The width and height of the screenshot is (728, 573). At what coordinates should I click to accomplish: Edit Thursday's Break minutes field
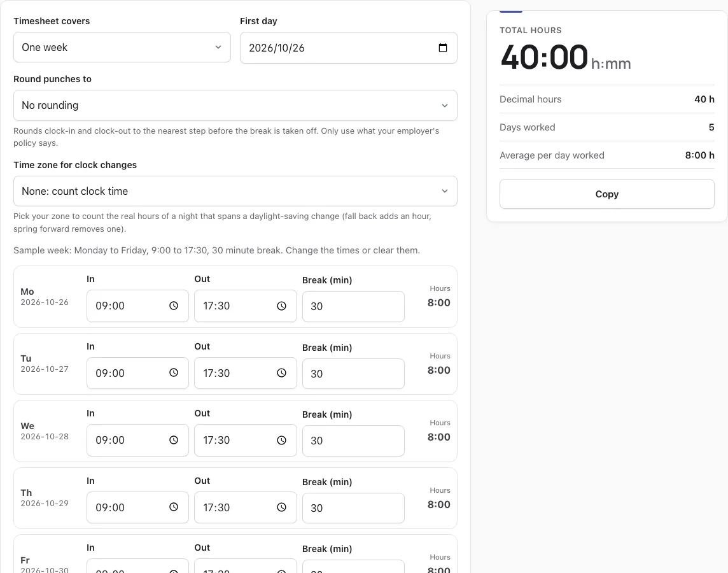click(x=353, y=508)
